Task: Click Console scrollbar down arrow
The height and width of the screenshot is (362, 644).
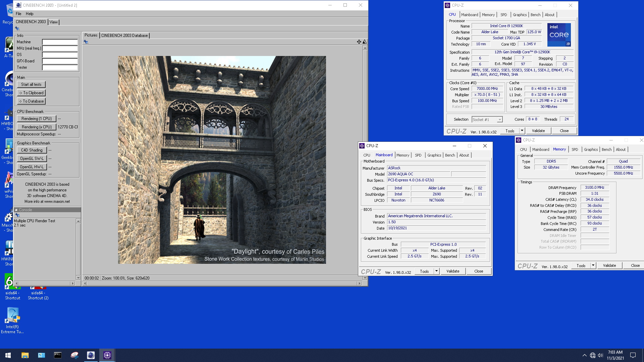Action: pyautogui.click(x=78, y=278)
